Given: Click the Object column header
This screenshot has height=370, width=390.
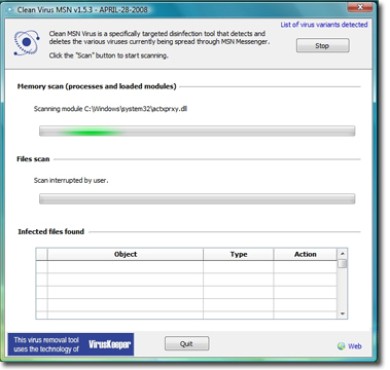Looking at the screenshot, I should click(125, 254).
